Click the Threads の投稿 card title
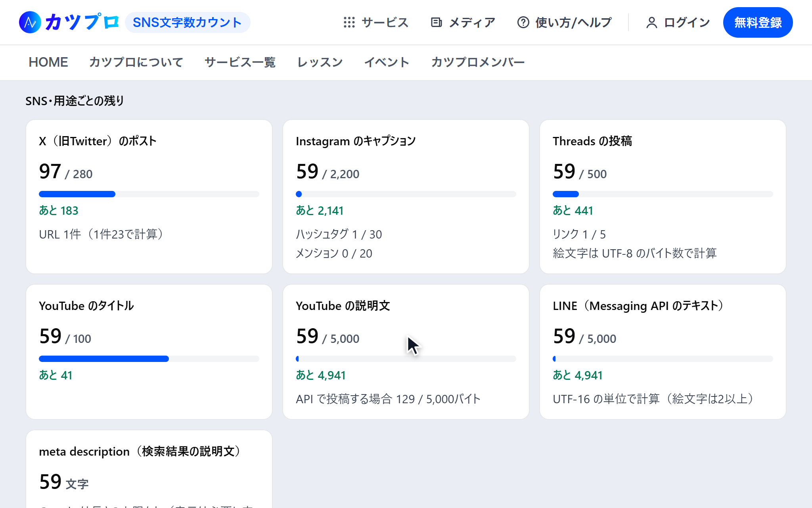 592,141
